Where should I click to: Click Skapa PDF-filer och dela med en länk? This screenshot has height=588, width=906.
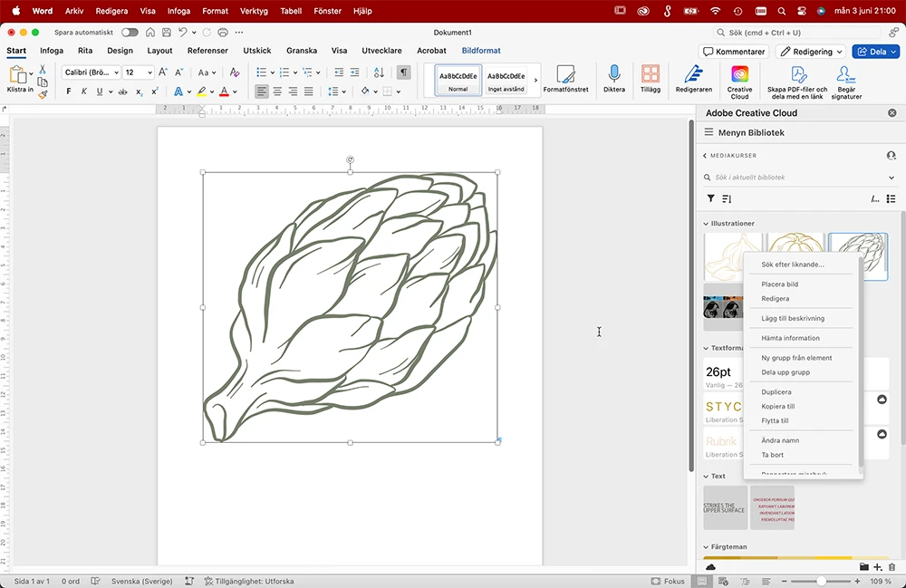(797, 82)
